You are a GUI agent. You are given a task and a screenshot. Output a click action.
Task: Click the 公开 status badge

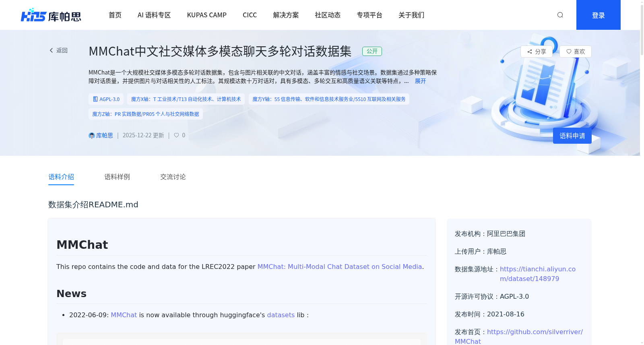point(372,51)
